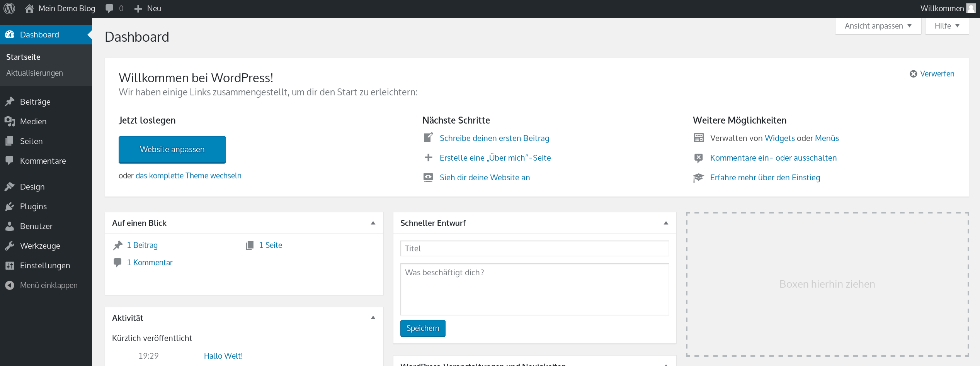Collapse the Schneller Entwurf box
The image size is (980, 366).
tap(665, 223)
